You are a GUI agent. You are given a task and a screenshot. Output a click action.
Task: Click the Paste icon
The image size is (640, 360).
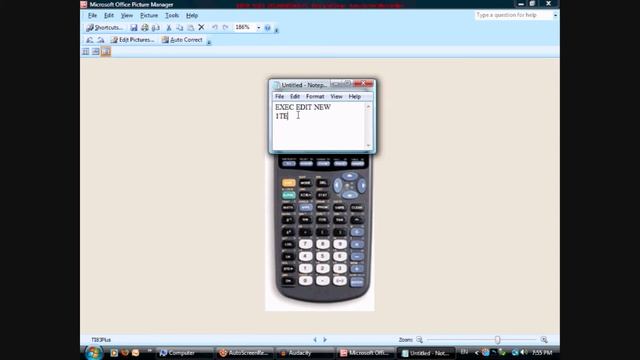(190, 27)
